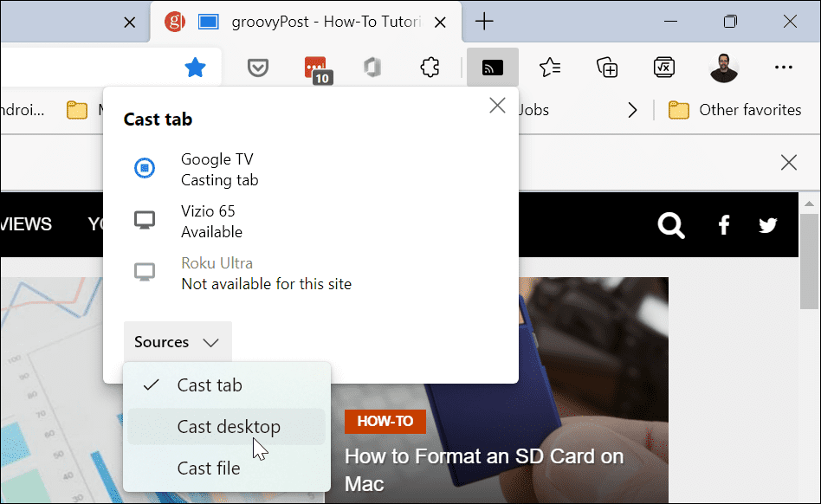Click the casting indicator on the tab
The image size is (821, 504).
[209, 22]
